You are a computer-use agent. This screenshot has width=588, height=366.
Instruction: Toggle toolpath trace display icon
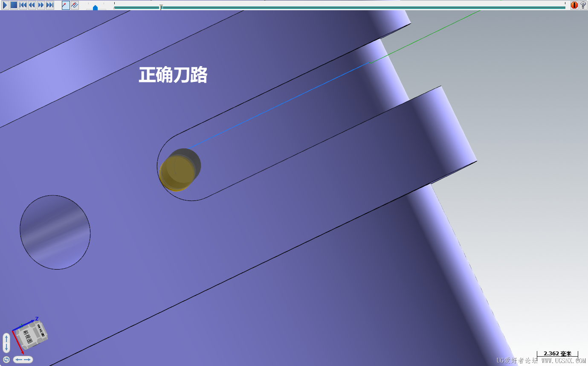pyautogui.click(x=75, y=5)
